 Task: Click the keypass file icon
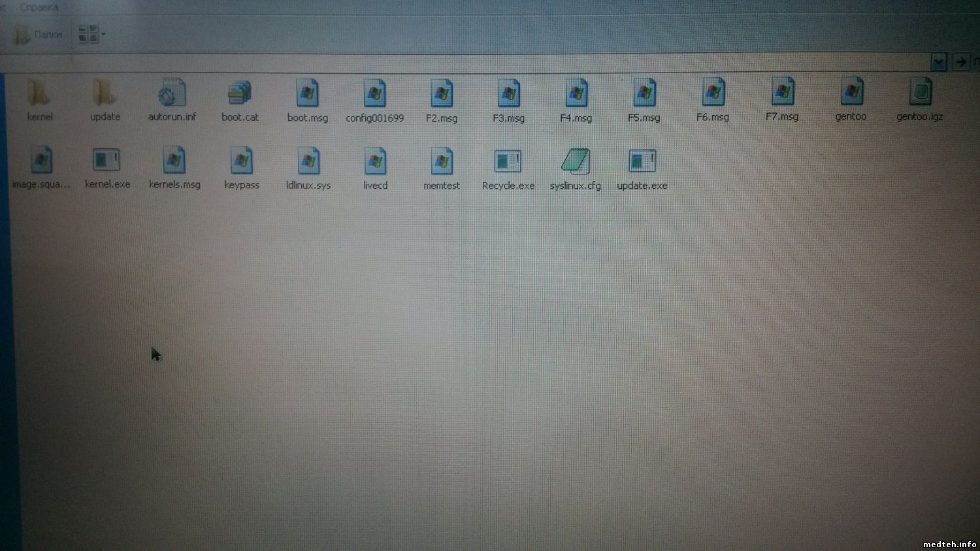coord(242,161)
